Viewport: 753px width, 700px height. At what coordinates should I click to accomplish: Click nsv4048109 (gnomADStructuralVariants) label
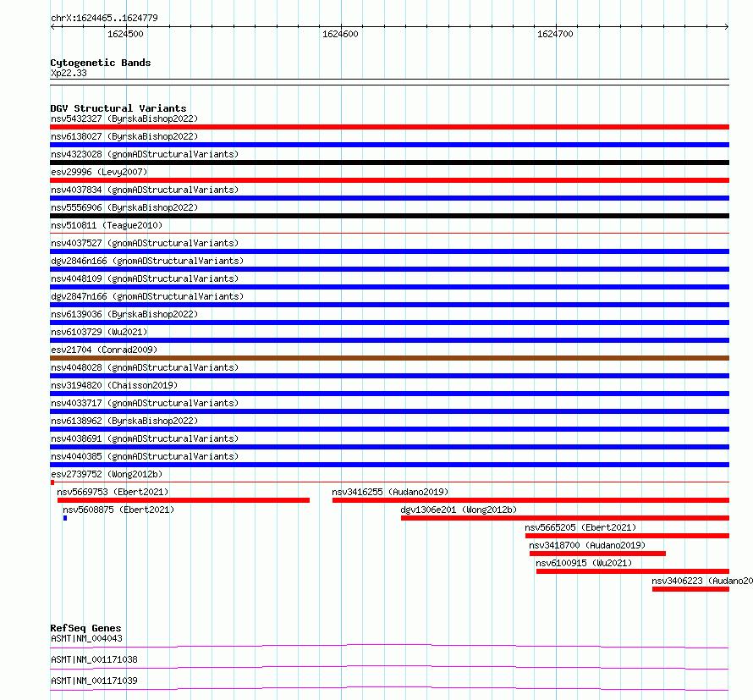point(145,278)
